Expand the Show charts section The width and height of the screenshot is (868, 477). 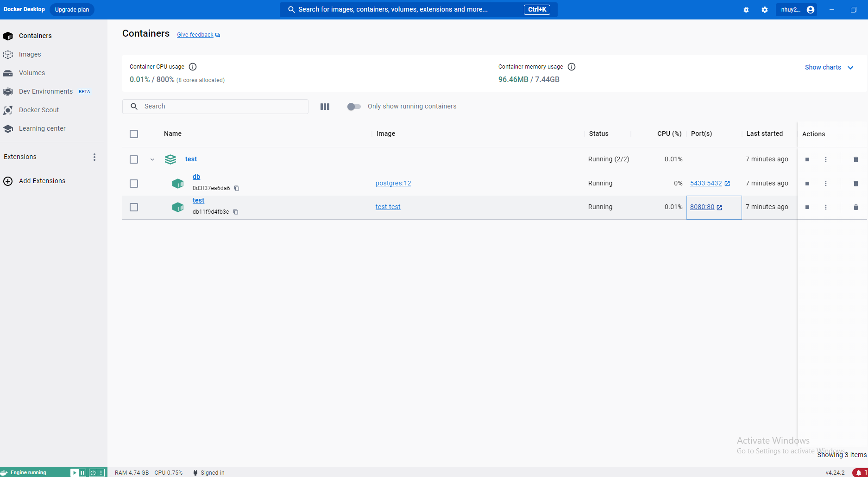829,67
